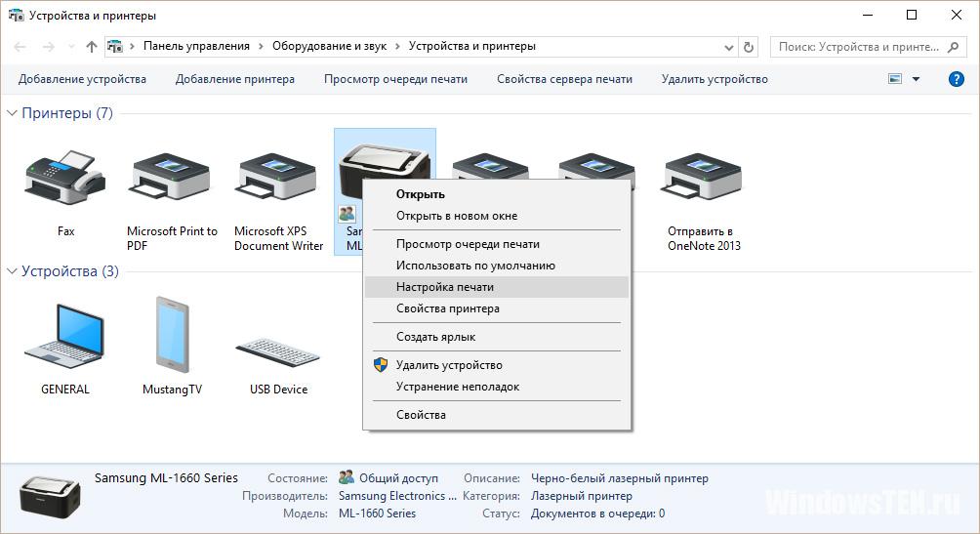Collapse the Принтеры (7) section
The height and width of the screenshot is (534, 980).
tap(12, 113)
